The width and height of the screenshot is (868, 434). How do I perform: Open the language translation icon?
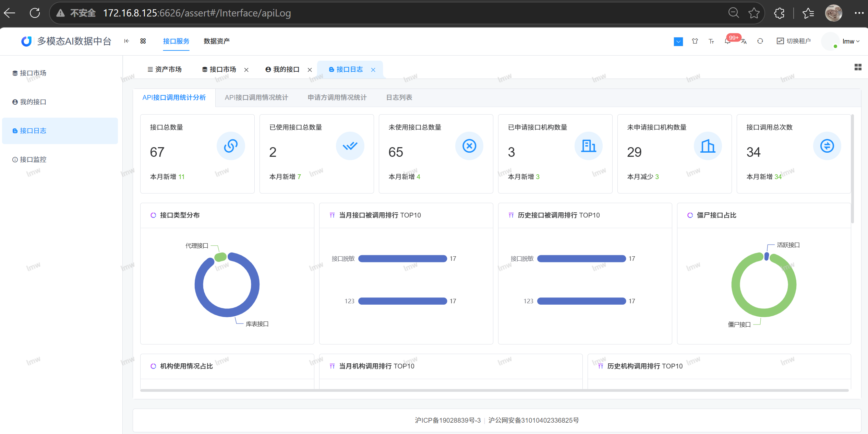[744, 42]
